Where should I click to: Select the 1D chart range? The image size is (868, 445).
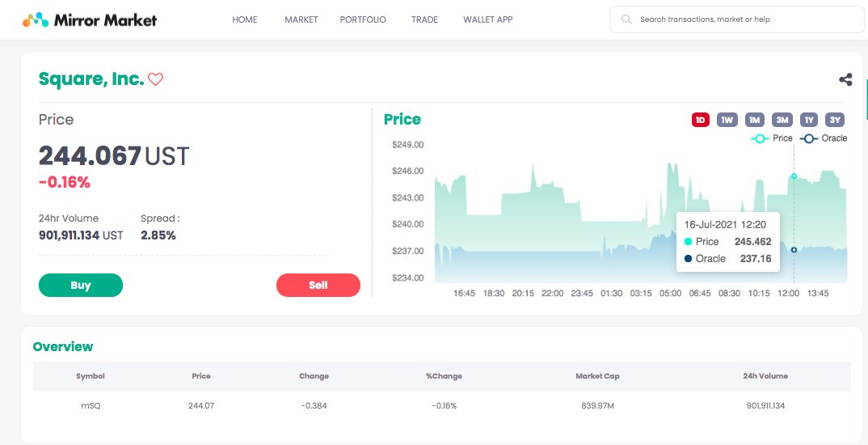700,120
